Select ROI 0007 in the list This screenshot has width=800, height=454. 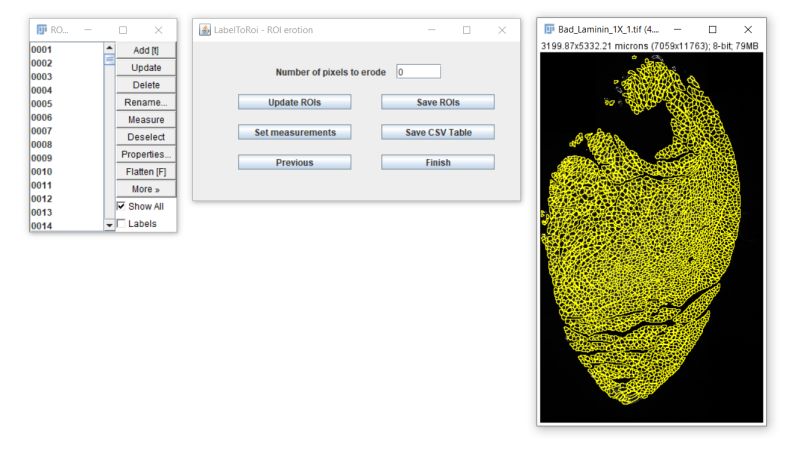(x=66, y=131)
